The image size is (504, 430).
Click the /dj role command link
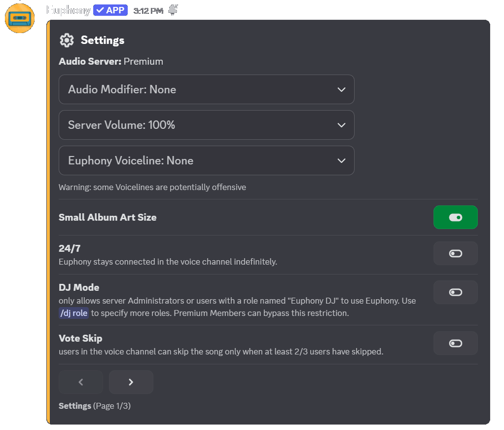tap(73, 313)
